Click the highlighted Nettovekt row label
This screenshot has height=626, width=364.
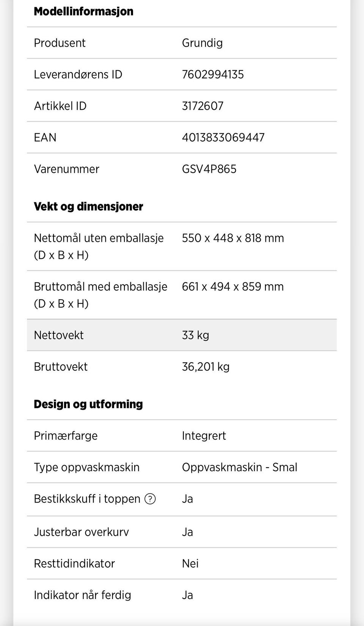pos(59,335)
